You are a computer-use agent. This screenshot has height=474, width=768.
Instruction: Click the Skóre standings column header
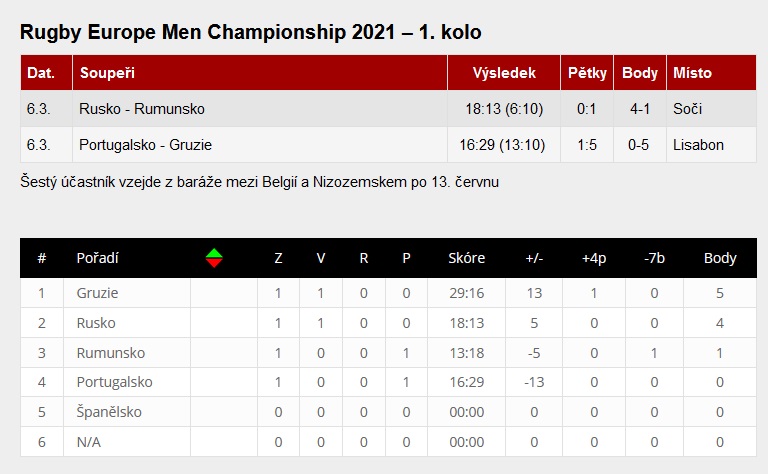point(467,258)
